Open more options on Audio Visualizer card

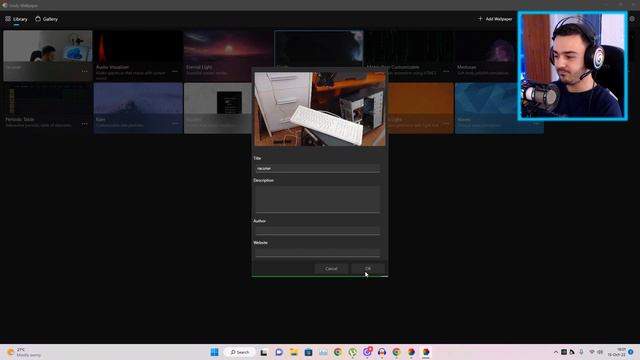point(175,71)
